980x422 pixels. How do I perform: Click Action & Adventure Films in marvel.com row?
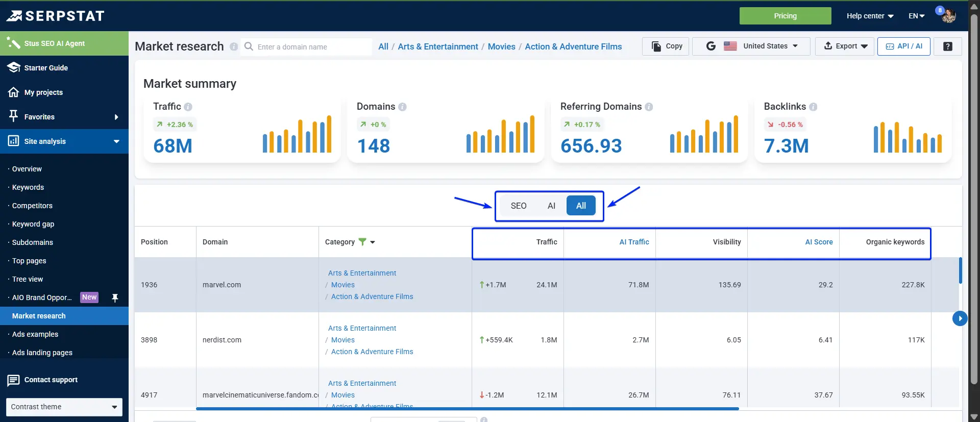[x=372, y=296]
